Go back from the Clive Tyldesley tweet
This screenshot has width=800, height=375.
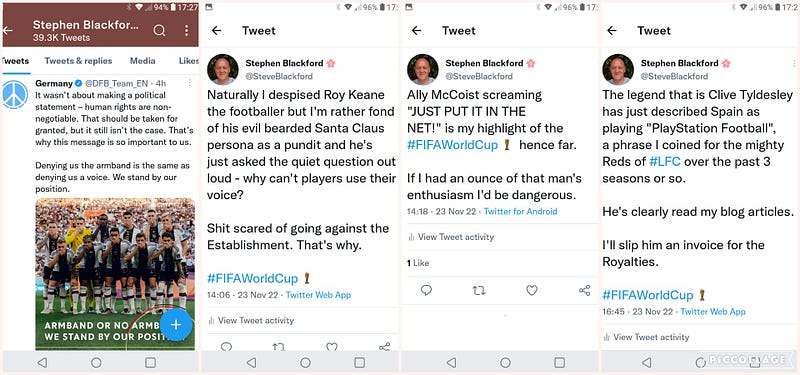coord(612,31)
